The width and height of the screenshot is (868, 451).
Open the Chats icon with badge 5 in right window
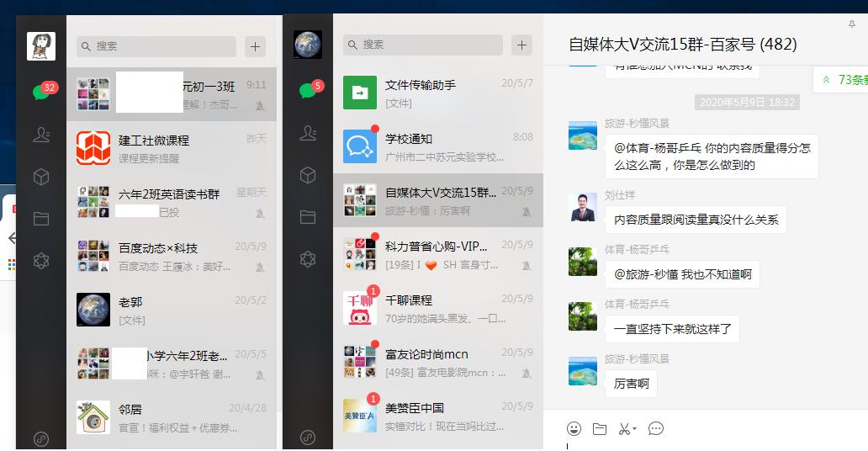[308, 89]
